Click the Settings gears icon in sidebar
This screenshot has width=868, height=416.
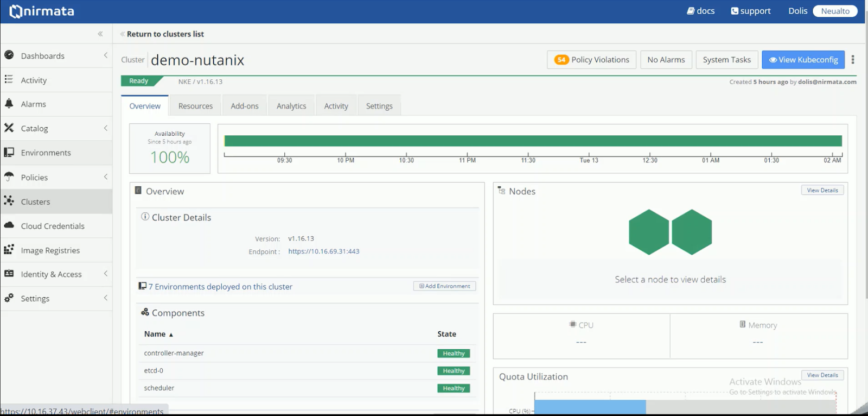pos(9,298)
